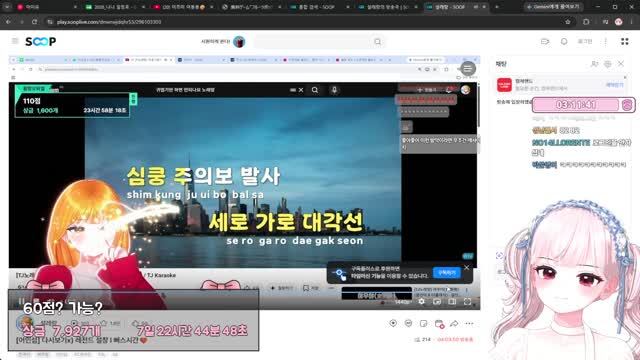The width and height of the screenshot is (640, 360).
Task: Toggle fullscreen on the player
Action: point(467,302)
